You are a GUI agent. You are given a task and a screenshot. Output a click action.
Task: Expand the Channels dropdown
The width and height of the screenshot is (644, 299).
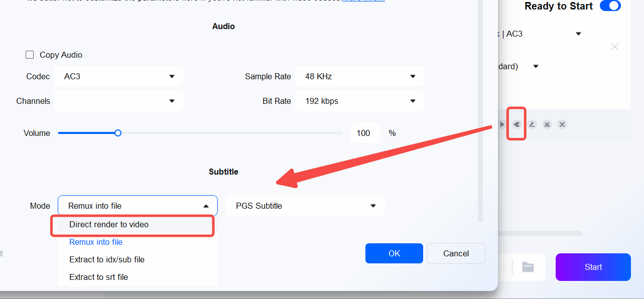(118, 101)
